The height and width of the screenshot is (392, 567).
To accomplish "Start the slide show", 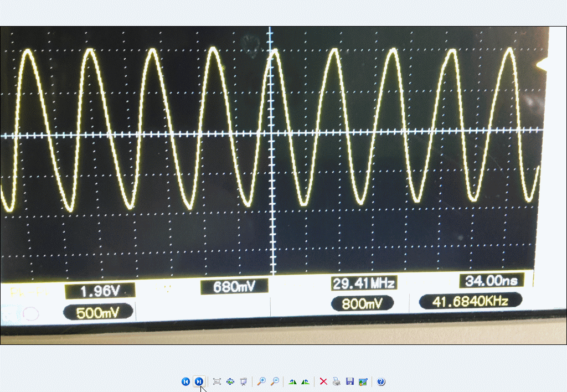I will pyautogui.click(x=243, y=381).
